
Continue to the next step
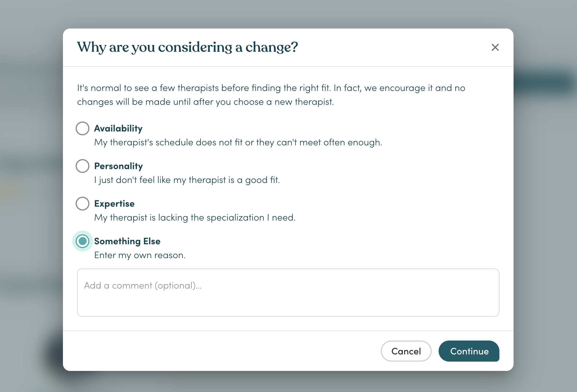469,351
